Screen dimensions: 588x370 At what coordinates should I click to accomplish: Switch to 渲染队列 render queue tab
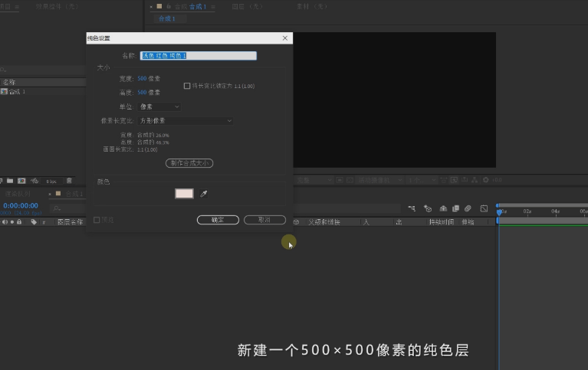point(18,194)
